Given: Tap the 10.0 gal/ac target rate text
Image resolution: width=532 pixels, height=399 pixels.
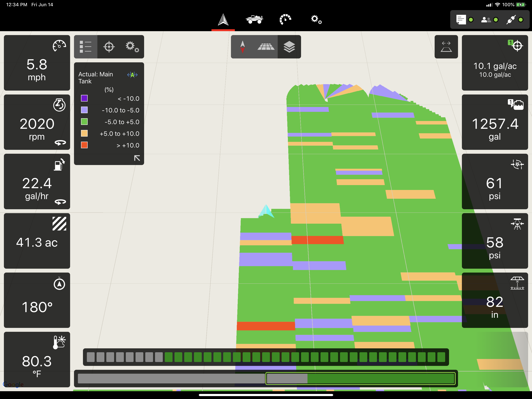Looking at the screenshot, I should point(495,75).
